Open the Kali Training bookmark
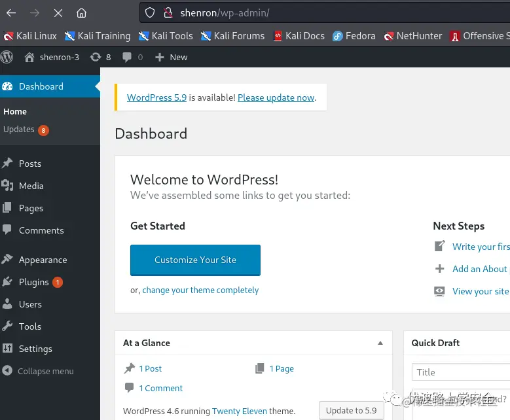This screenshot has height=420, width=510. [x=98, y=36]
